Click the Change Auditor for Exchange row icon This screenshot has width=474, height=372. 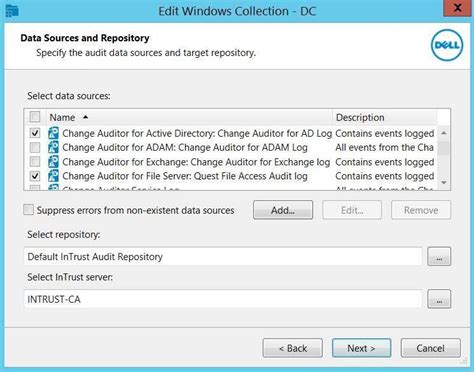(53, 162)
